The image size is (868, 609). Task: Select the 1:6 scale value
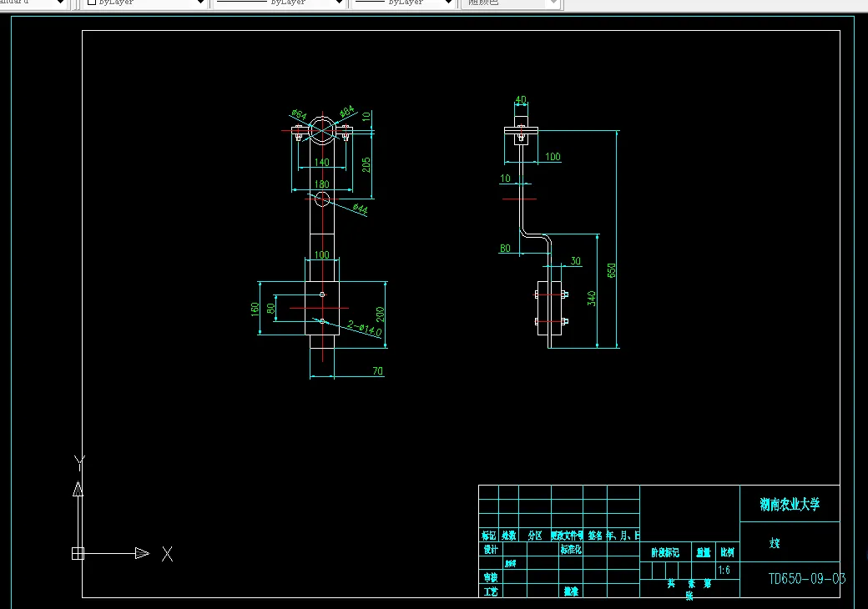pos(724,571)
